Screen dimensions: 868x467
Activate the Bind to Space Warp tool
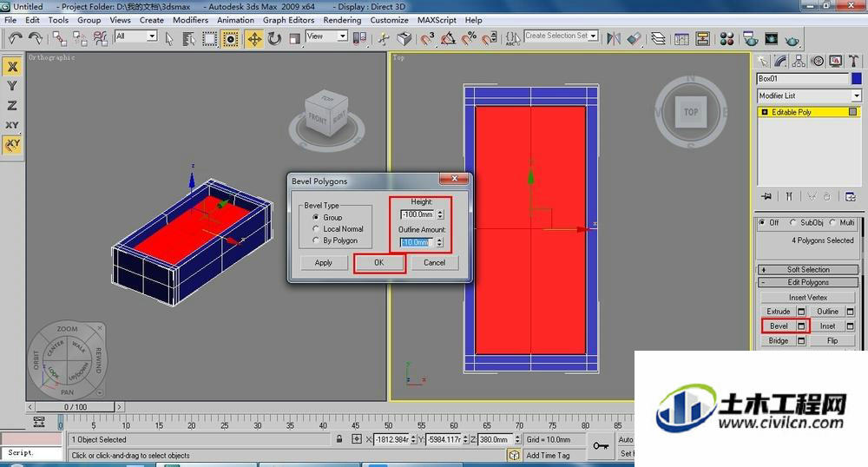click(x=100, y=38)
